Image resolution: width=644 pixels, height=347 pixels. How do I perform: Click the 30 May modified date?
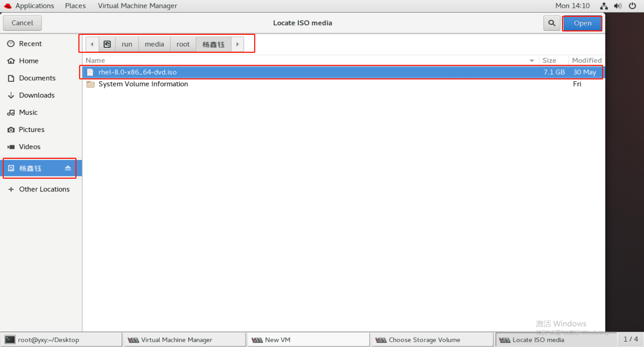tap(584, 72)
